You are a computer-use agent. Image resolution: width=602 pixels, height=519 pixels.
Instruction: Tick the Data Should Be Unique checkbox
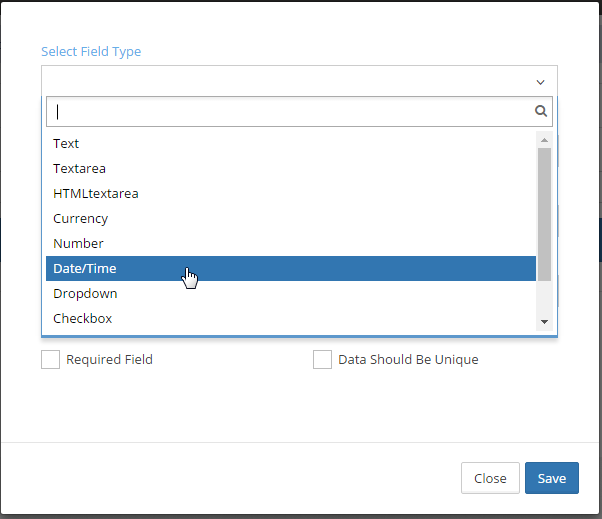point(322,360)
